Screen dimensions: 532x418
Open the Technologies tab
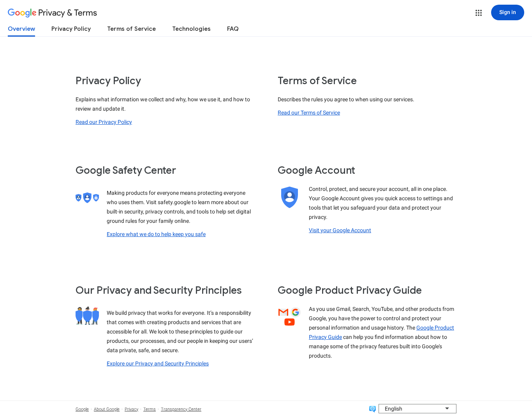pos(191,29)
